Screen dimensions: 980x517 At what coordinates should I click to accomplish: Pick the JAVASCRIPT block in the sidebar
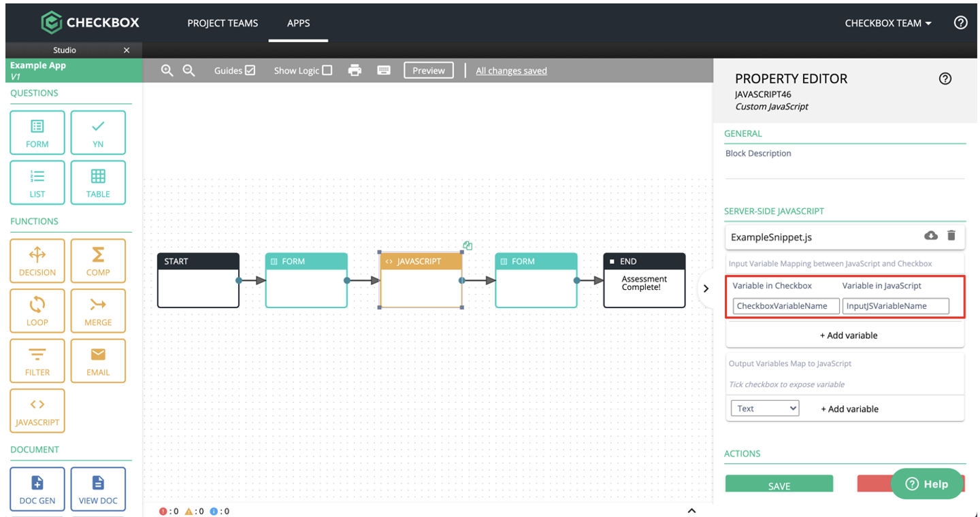pos(37,411)
